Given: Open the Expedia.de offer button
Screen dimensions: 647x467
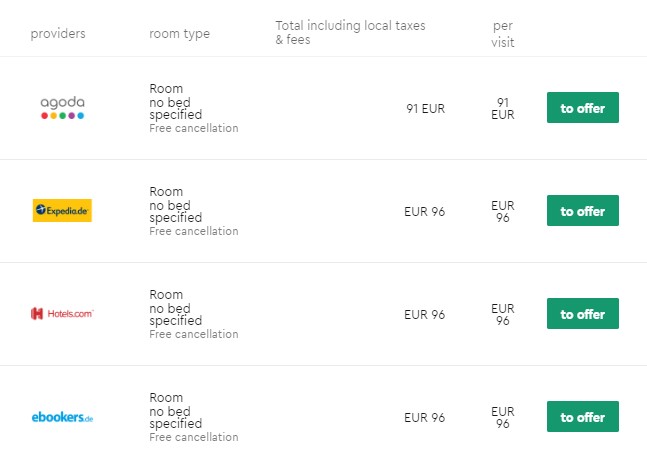Looking at the screenshot, I should pyautogui.click(x=583, y=210).
